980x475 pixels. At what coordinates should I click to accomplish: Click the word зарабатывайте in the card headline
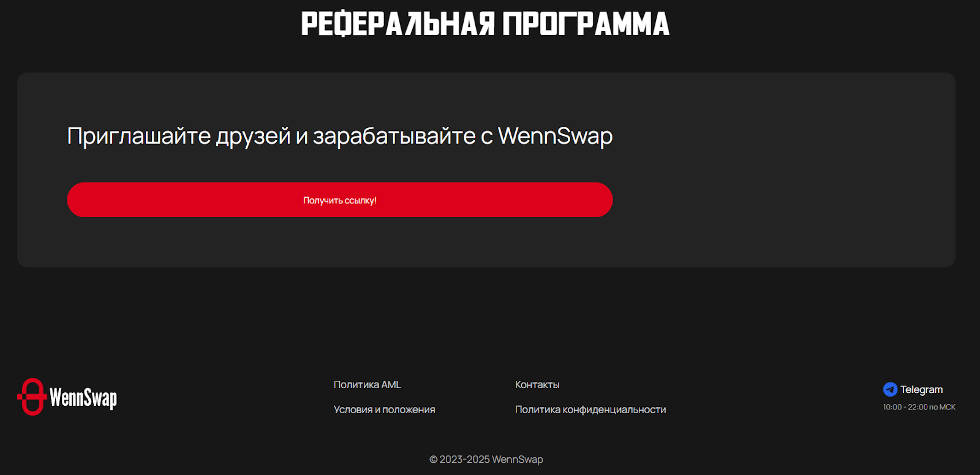coord(394,137)
